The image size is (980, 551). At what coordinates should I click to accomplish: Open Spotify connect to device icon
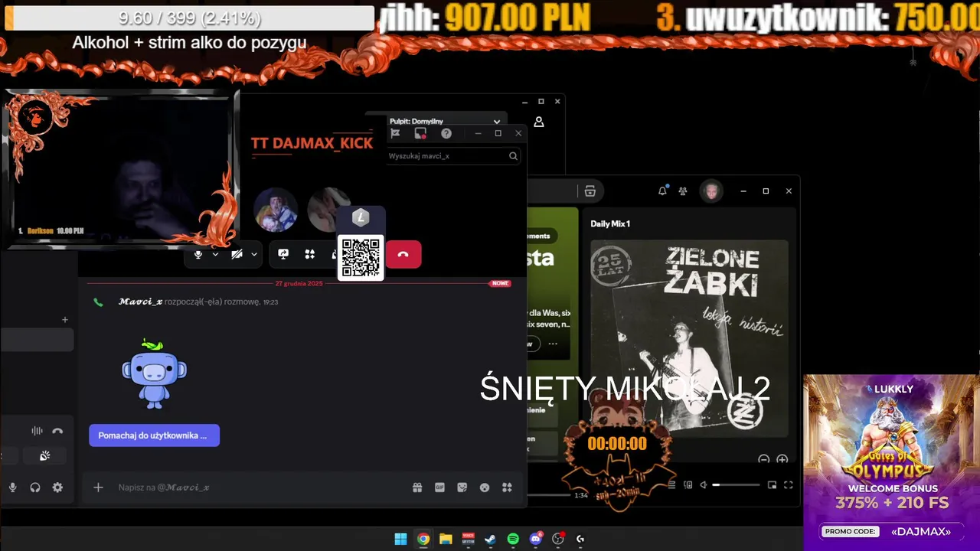pos(688,484)
